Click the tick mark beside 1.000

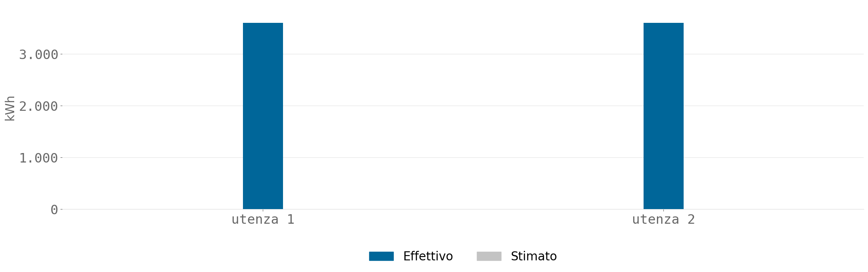pos(61,157)
